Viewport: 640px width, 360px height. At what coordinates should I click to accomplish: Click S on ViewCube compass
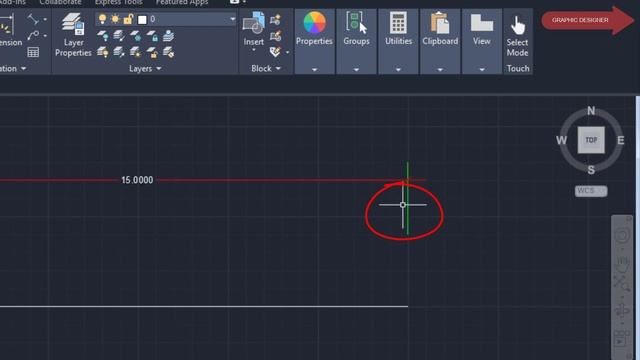[591, 170]
